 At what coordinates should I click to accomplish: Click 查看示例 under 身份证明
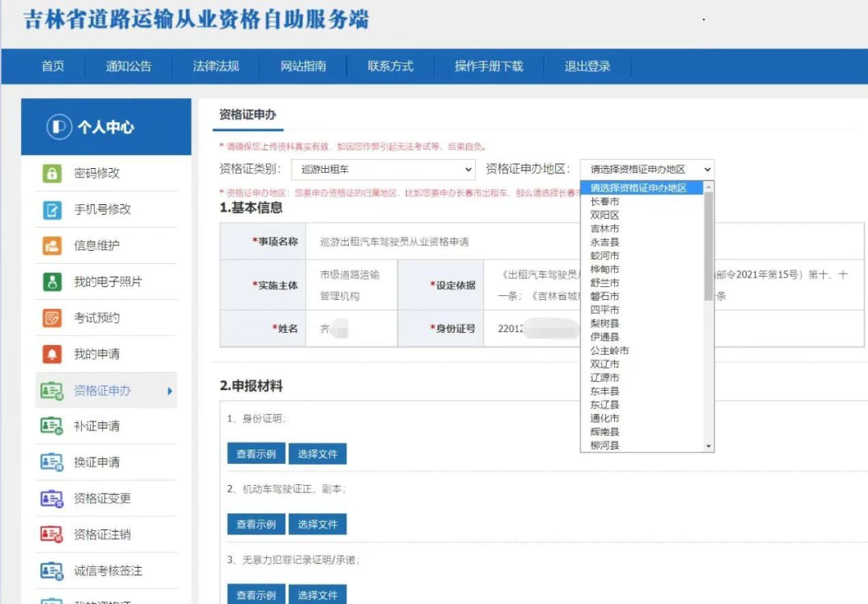tap(256, 454)
